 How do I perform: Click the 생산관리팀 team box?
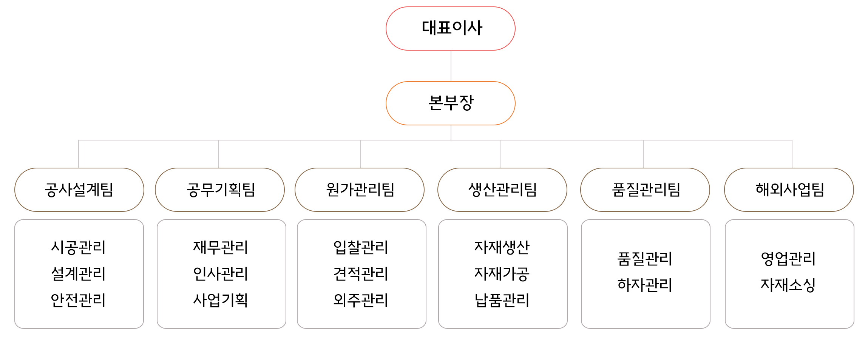(x=502, y=190)
